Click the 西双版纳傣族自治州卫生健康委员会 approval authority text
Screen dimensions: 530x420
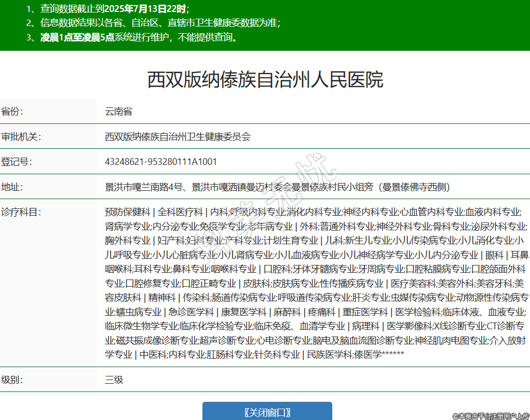(x=178, y=137)
